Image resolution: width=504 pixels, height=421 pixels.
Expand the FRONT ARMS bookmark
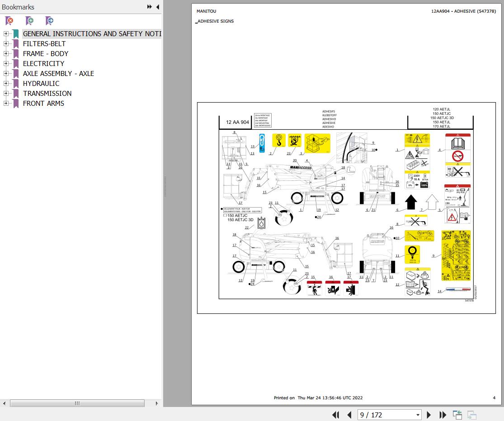click(x=6, y=103)
